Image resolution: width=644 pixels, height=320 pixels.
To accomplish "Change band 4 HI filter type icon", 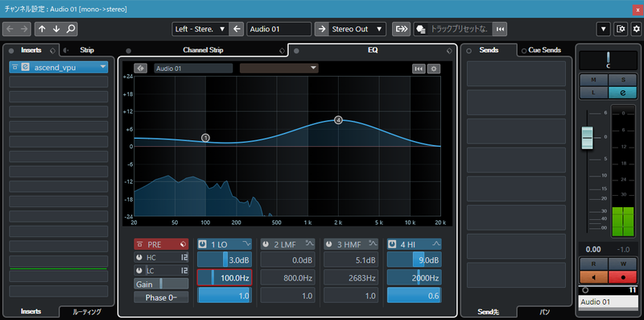I will [436, 243].
